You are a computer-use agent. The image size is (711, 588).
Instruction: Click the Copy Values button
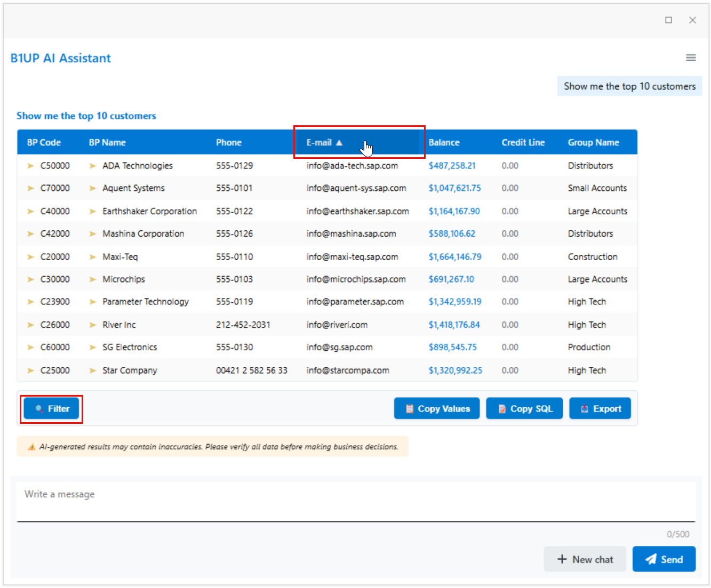pos(437,409)
